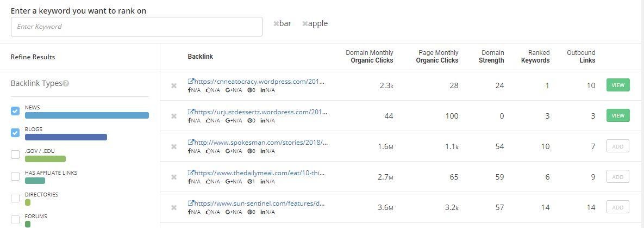Open help icon beside Backlink Types
The image size is (644, 228).
(66, 84)
